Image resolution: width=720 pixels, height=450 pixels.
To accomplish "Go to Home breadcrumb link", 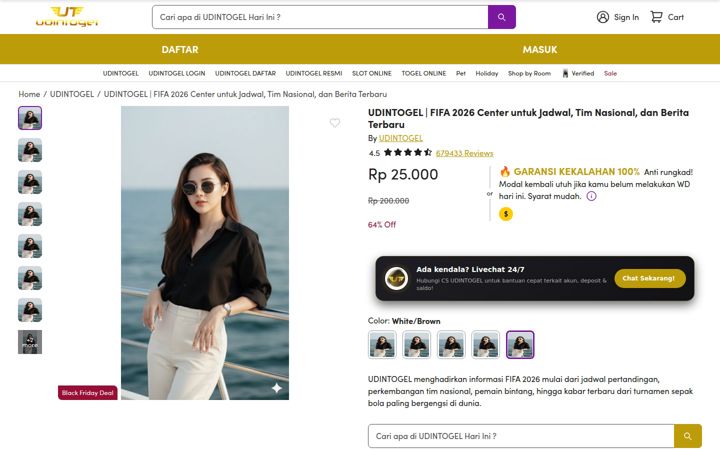I will (29, 94).
